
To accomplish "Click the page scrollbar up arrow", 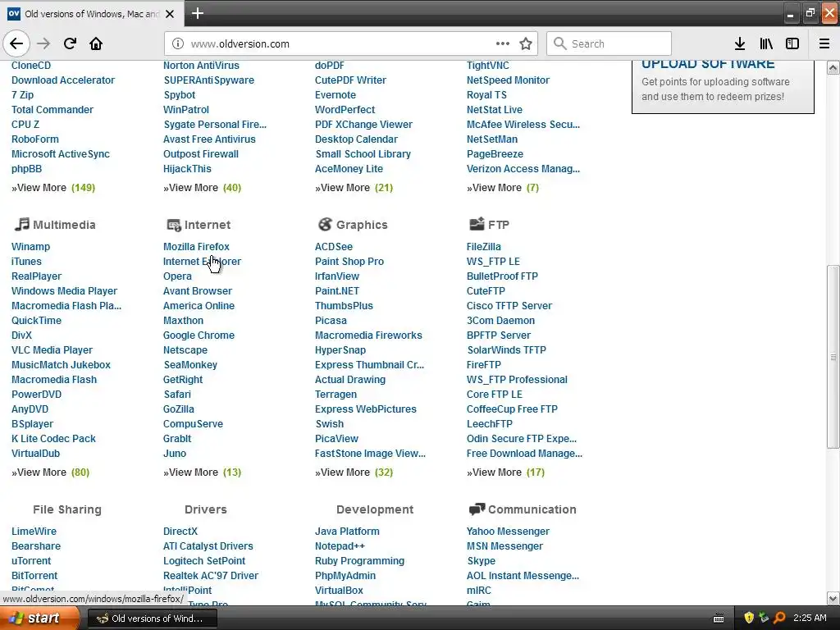I will (833, 67).
